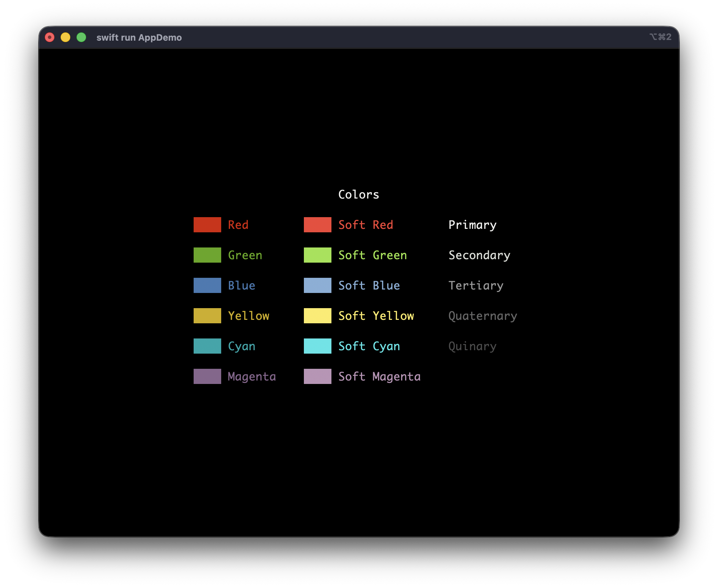Viewport: 718px width, 588px height.
Task: Select the 'Cyan' label text
Action: [x=242, y=346]
